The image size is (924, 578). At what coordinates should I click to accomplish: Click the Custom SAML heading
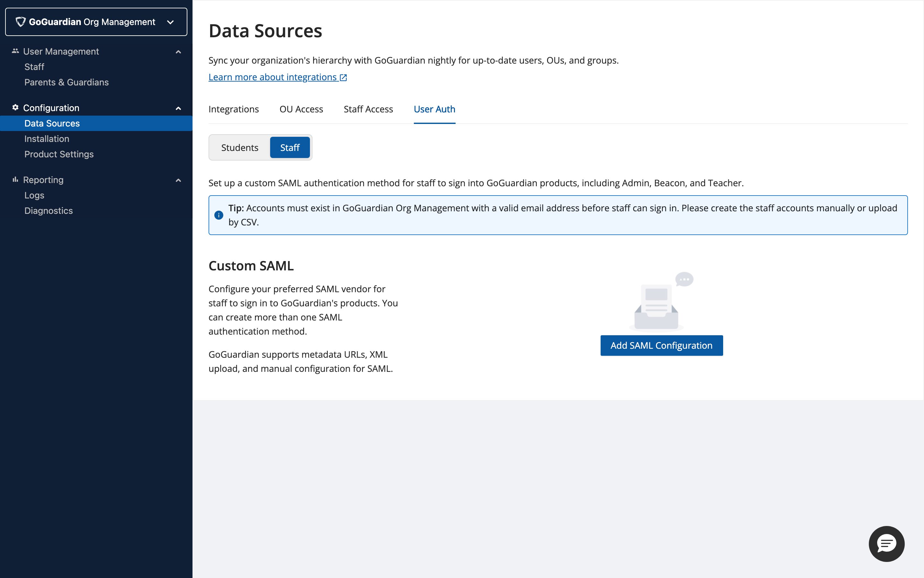pyautogui.click(x=251, y=266)
